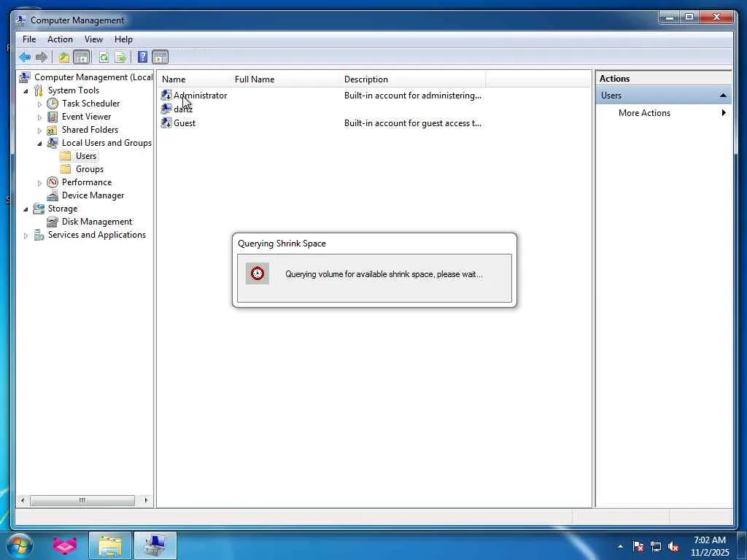Collapse the Local Users and Groups node

pyautogui.click(x=39, y=144)
